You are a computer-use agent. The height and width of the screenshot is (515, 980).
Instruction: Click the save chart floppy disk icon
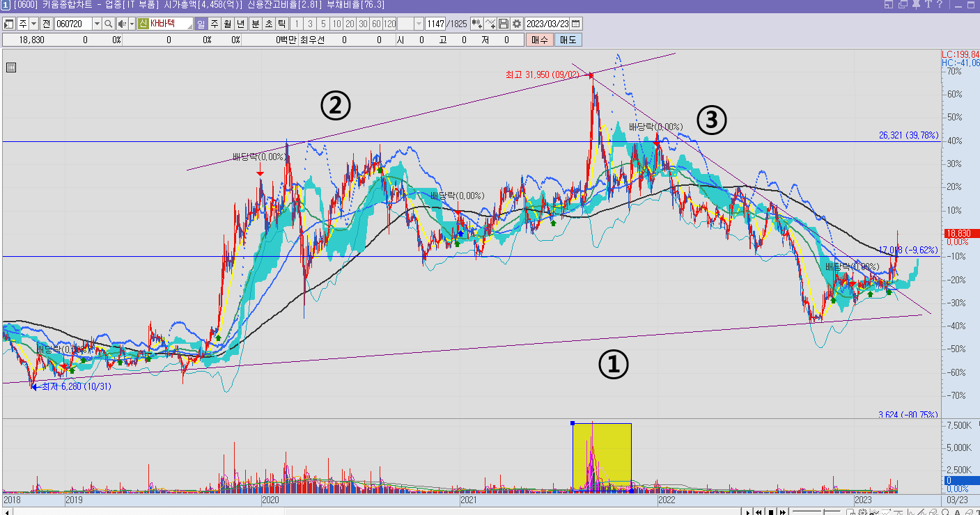point(504,24)
